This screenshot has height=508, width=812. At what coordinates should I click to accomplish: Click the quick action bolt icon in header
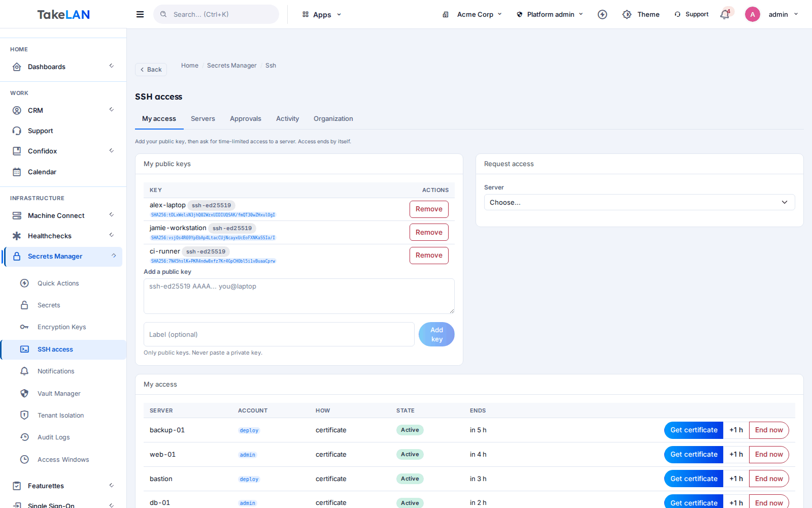click(x=602, y=14)
